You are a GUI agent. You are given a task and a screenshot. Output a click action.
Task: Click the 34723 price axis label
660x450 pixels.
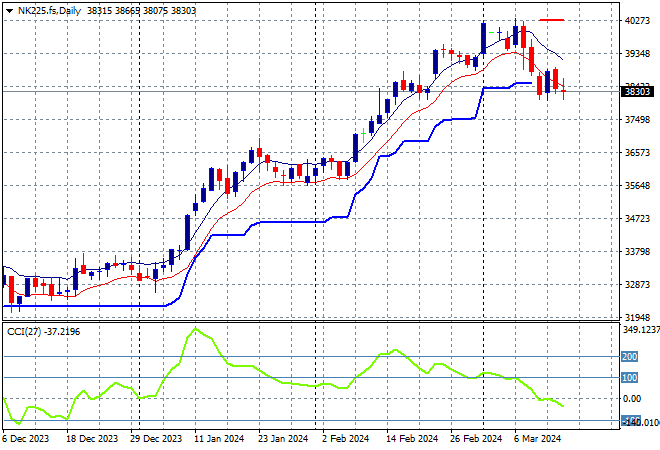[637, 218]
